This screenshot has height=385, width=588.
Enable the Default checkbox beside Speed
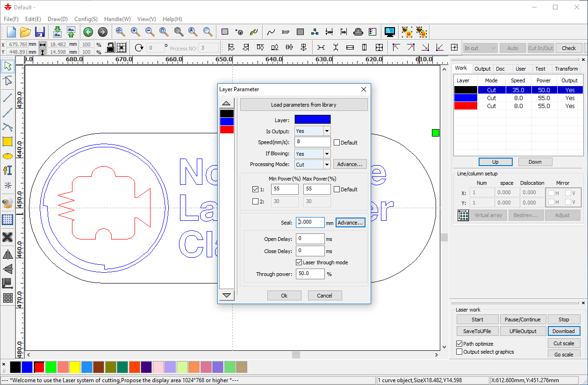pos(337,143)
